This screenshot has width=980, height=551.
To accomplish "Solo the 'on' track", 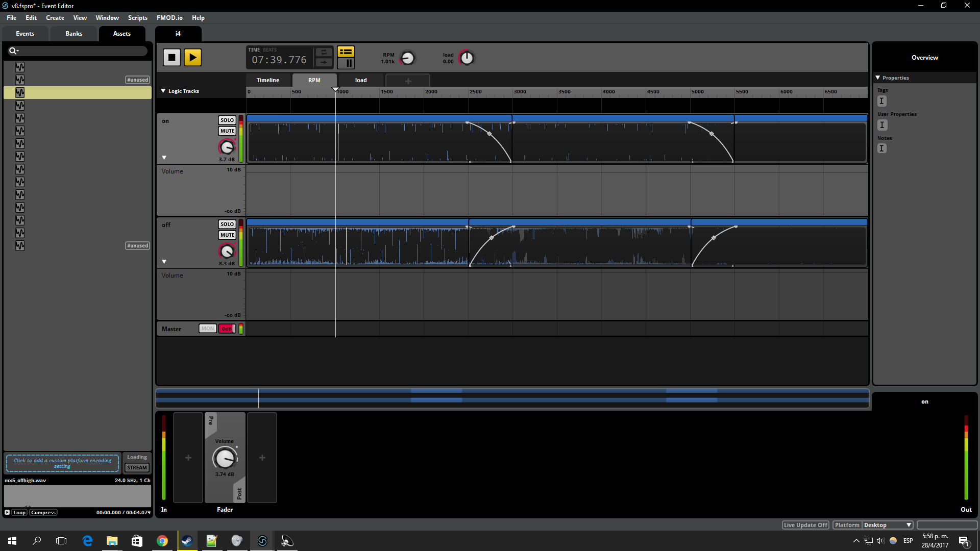I will (227, 120).
